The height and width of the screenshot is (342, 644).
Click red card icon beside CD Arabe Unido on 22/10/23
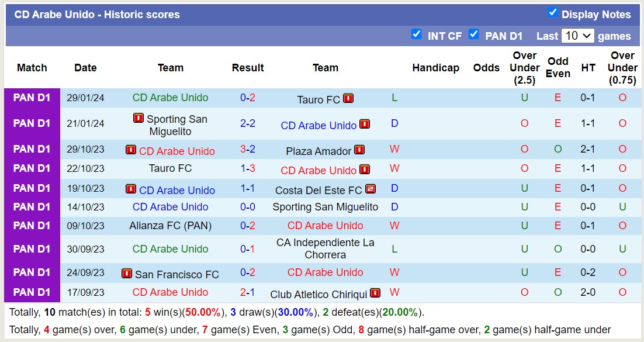[365, 170]
